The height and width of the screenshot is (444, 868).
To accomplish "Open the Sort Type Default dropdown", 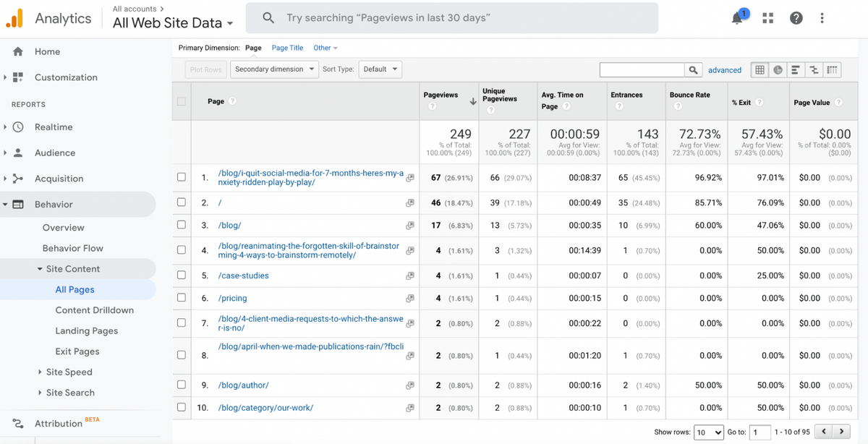I will click(380, 69).
